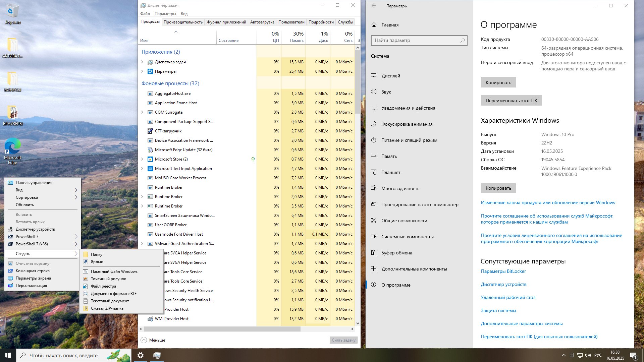The height and width of the screenshot is (362, 644).
Task: Select Папку from Создать submenu
Action: [121, 254]
